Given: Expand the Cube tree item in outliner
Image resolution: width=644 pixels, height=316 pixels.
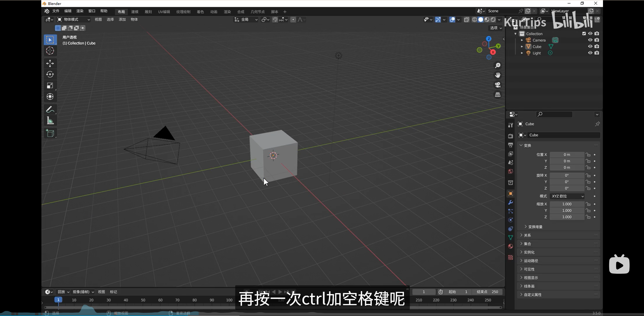Looking at the screenshot, I should 522,47.
